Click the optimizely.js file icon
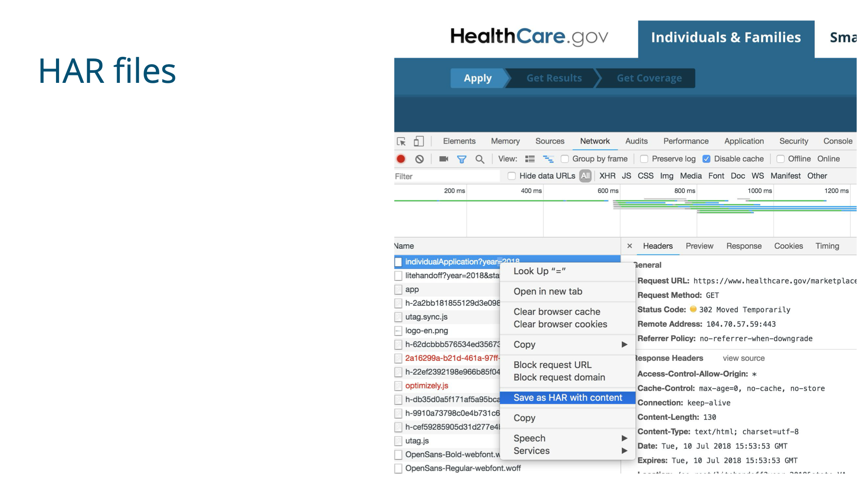 point(398,386)
